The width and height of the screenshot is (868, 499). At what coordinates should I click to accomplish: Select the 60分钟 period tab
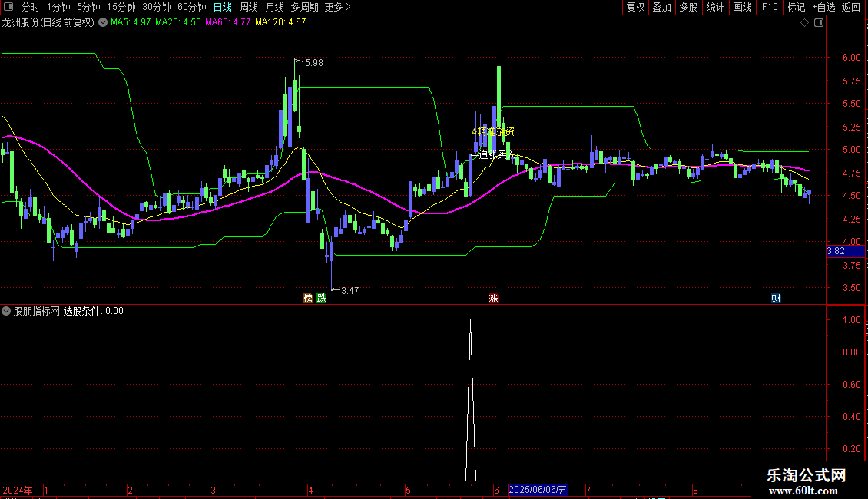pos(192,7)
